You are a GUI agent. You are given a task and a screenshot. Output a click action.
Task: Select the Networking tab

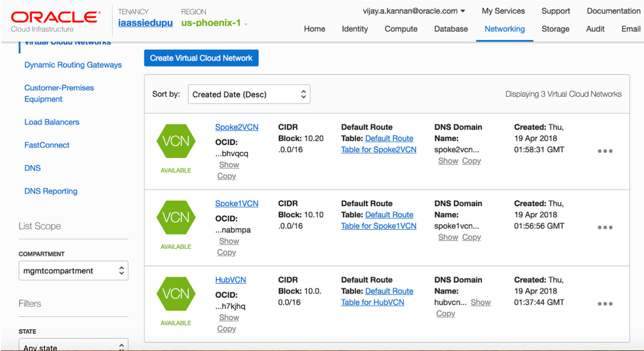tap(504, 29)
